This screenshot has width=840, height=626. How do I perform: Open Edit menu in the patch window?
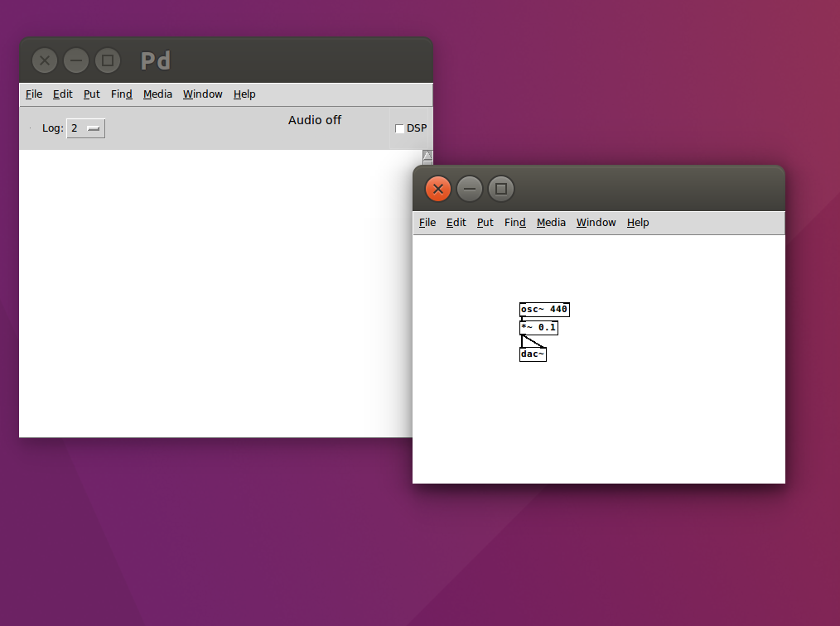click(456, 223)
